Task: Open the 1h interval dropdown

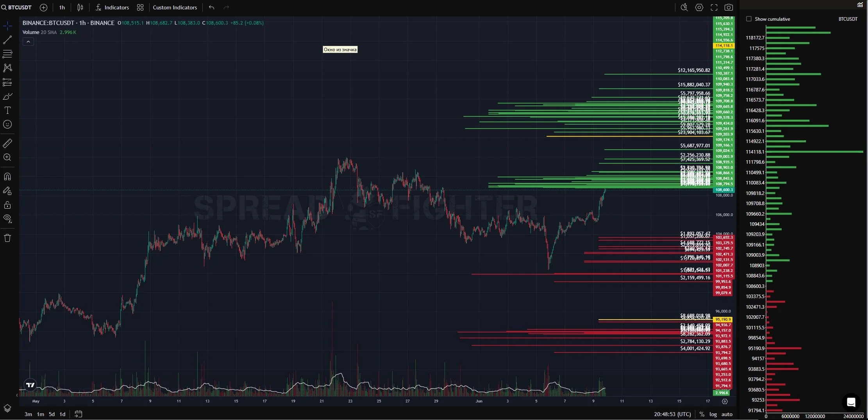Action: tap(62, 7)
